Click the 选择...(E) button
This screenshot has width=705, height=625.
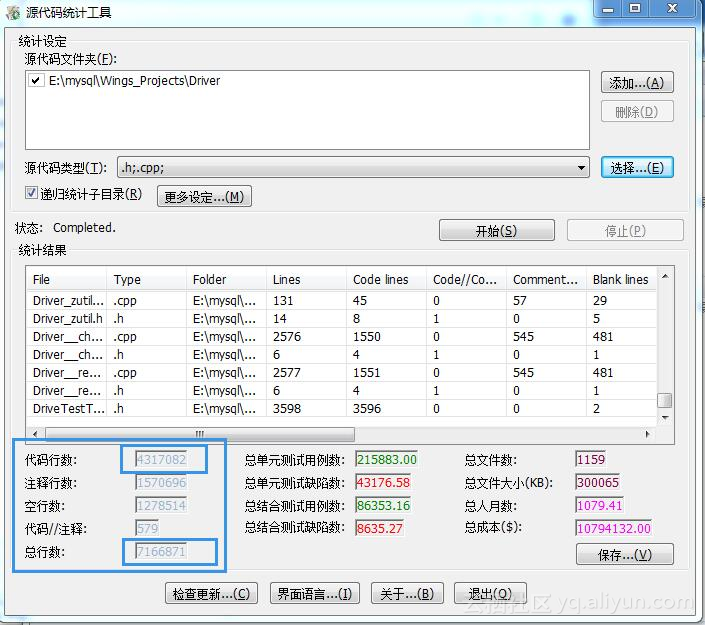click(637, 168)
